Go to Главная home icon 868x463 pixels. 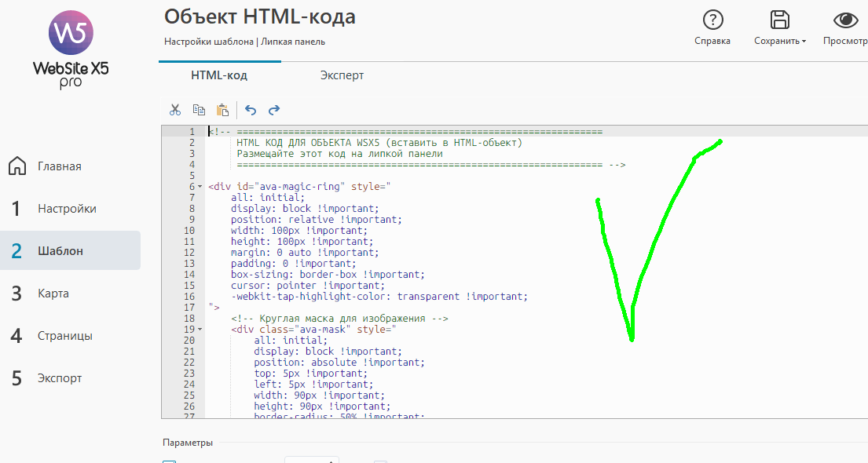click(17, 166)
